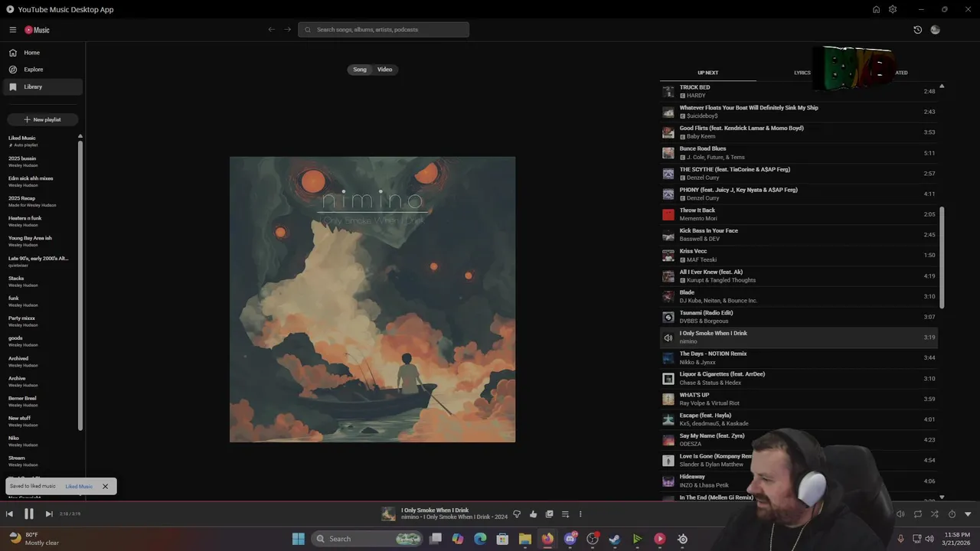This screenshot has width=980, height=551.
Task: Select The Days - NOTION Remix track
Action: (799, 357)
